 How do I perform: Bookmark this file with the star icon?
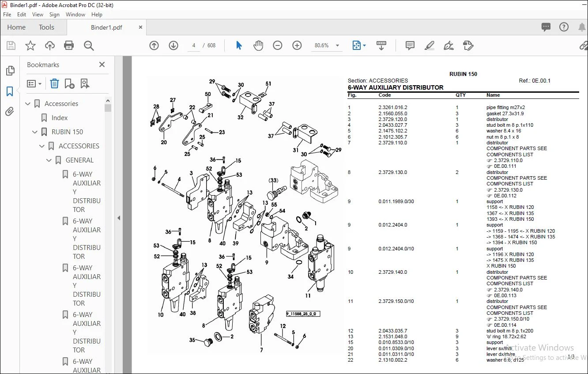tap(30, 45)
